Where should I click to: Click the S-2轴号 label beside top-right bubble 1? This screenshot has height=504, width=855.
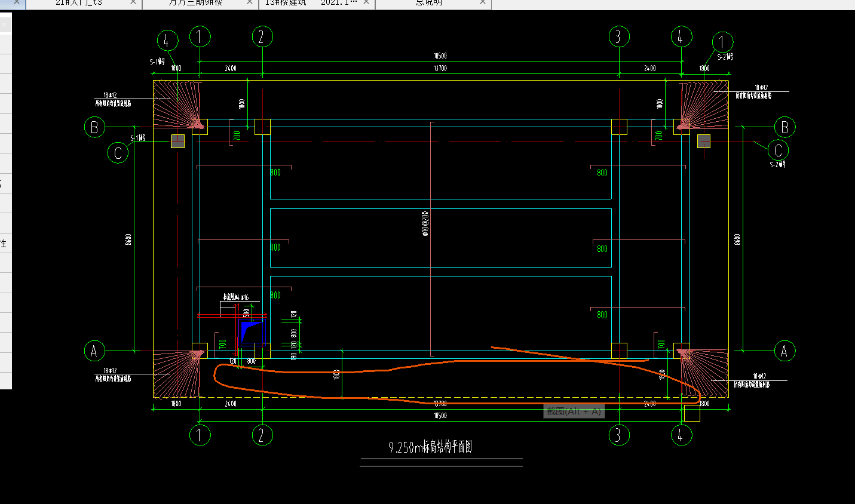tap(725, 57)
